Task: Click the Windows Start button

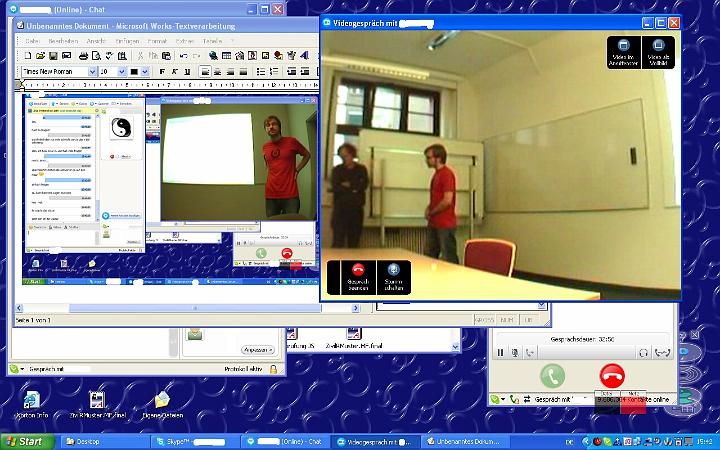Action: click(27, 442)
